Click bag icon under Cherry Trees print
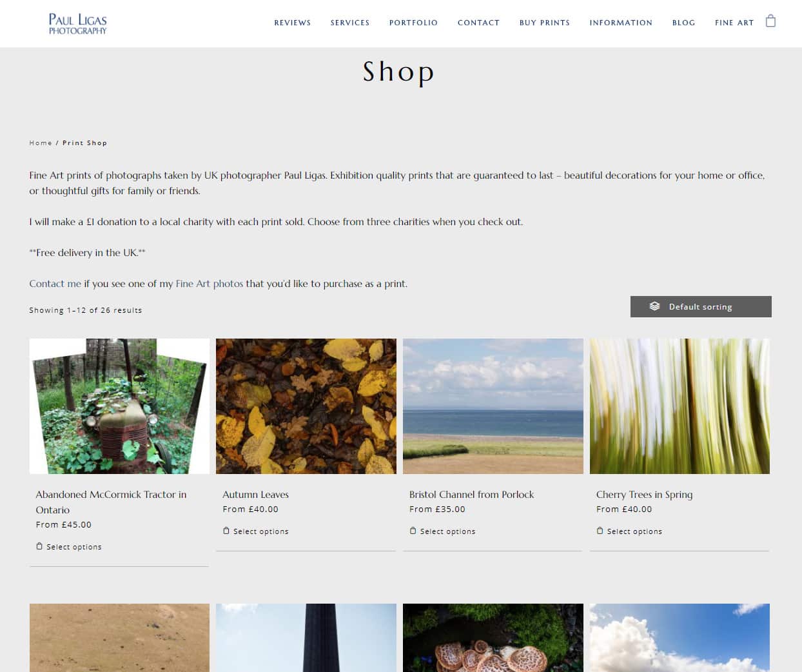Viewport: 802px width, 672px height. tap(600, 531)
